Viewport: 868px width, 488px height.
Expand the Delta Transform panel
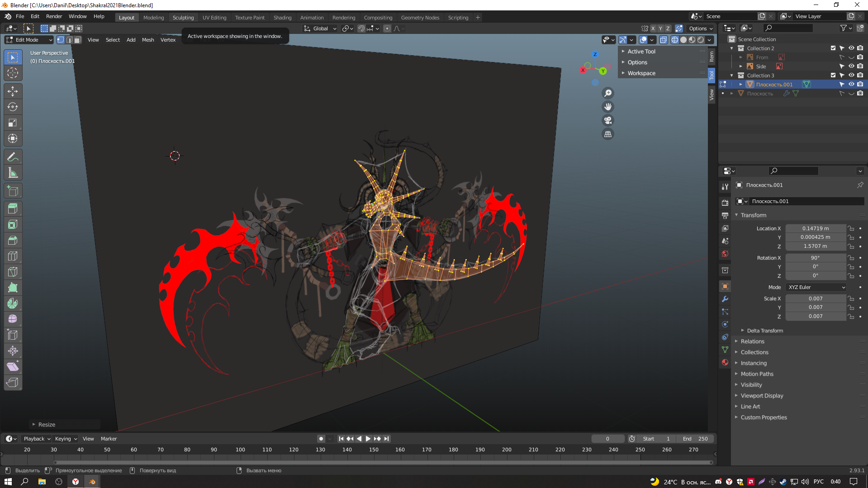point(765,331)
